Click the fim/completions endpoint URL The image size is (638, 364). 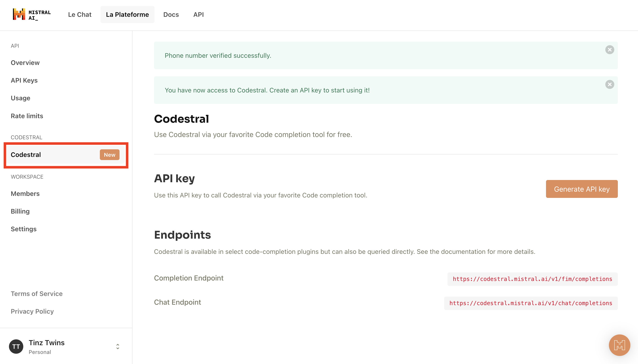point(533,279)
